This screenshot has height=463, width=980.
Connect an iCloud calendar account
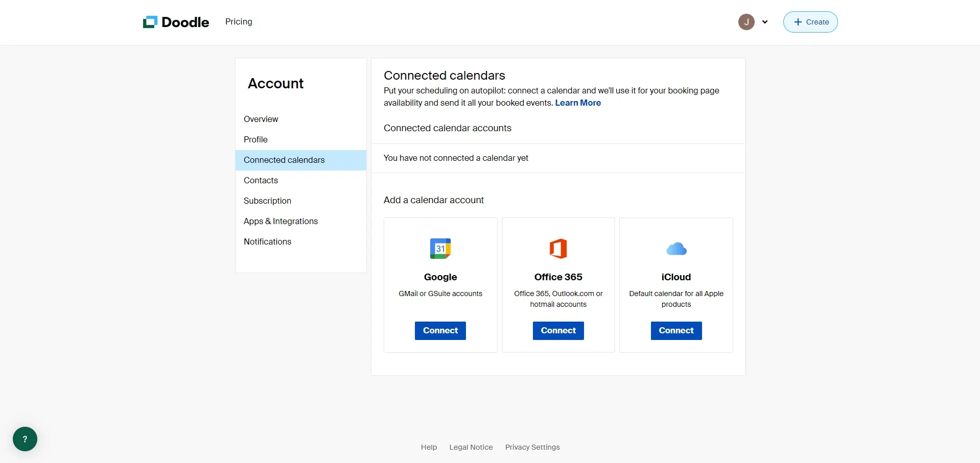pos(676,331)
